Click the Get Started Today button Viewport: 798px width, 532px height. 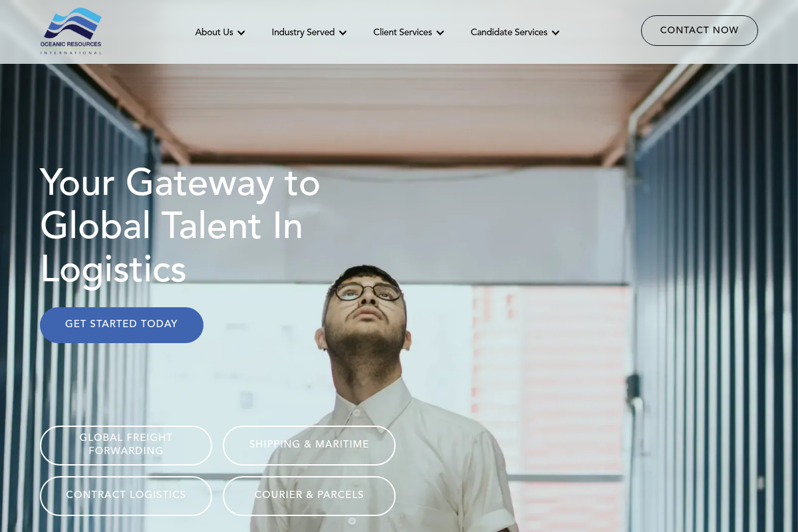[x=122, y=325]
